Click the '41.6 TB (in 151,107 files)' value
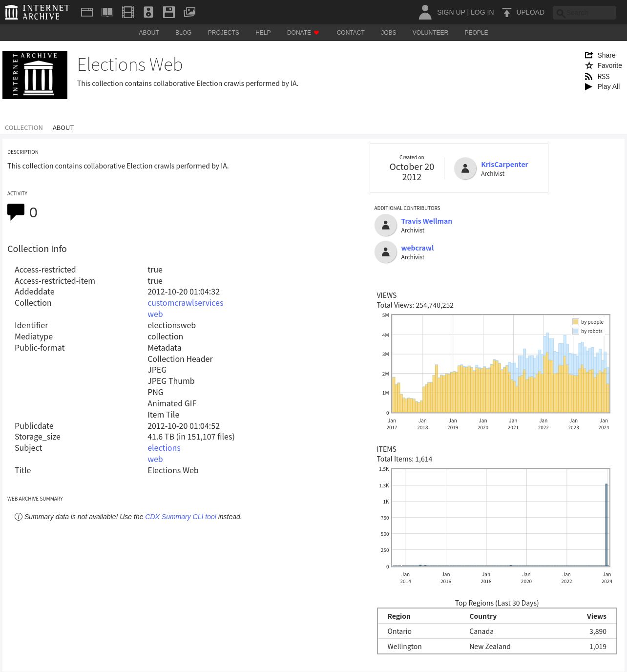Screen dimensions: 627x672 [191, 437]
